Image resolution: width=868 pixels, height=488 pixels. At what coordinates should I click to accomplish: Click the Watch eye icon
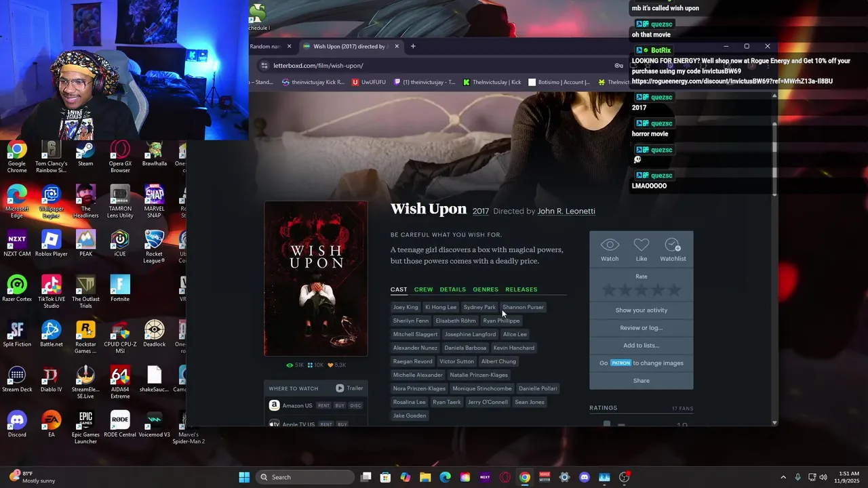[610, 245]
